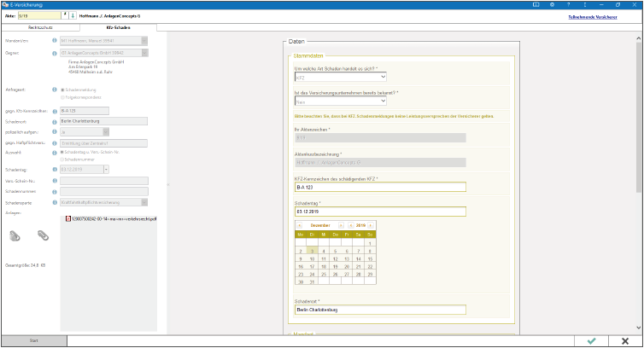Open Versicherungsunternehmen bekannt dropdown
This screenshot has height=348, width=644.
click(341, 101)
